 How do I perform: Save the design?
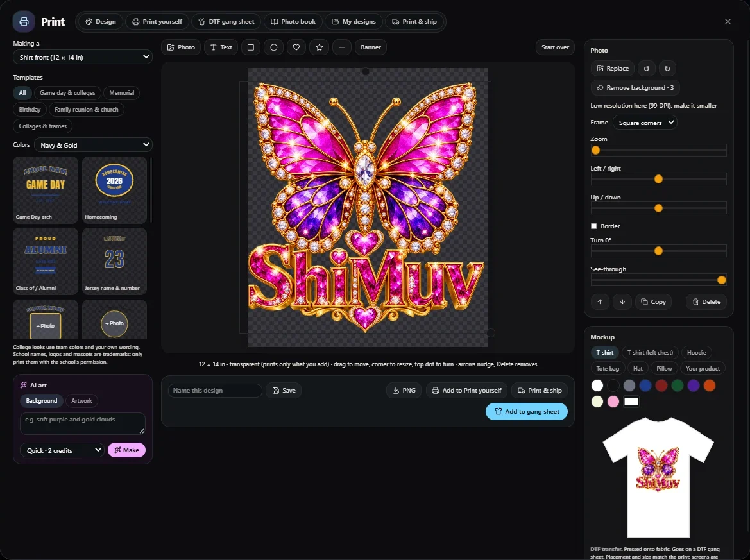[x=284, y=390]
